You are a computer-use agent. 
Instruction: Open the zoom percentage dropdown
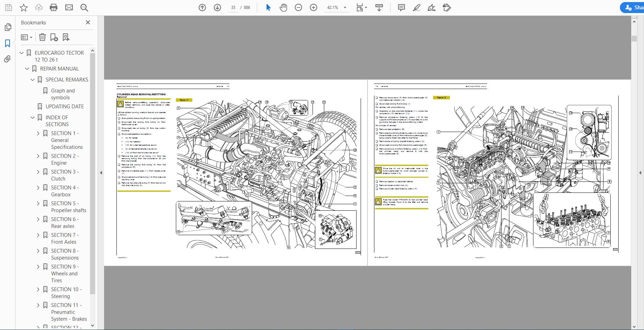(x=344, y=7)
